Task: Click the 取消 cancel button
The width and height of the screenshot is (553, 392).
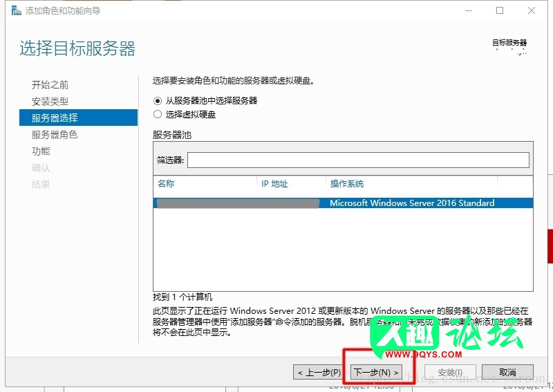Action: pyautogui.click(x=507, y=372)
